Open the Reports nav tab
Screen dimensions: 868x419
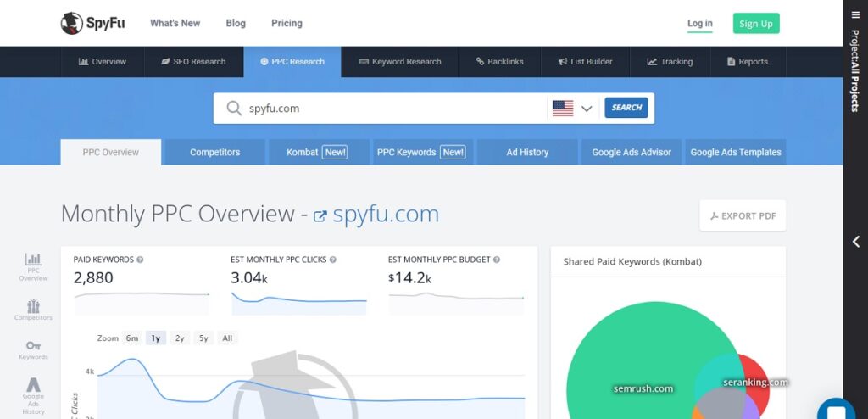click(748, 62)
